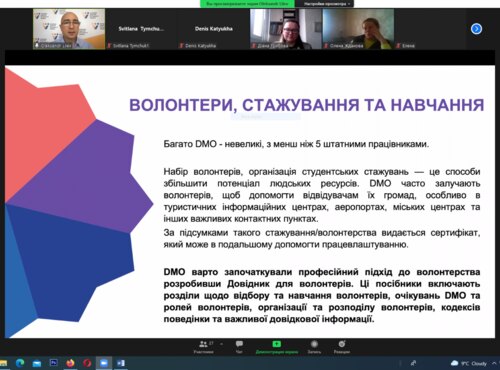Expand the arrow next to Participants
The width and height of the screenshot is (500, 370).
click(221, 344)
